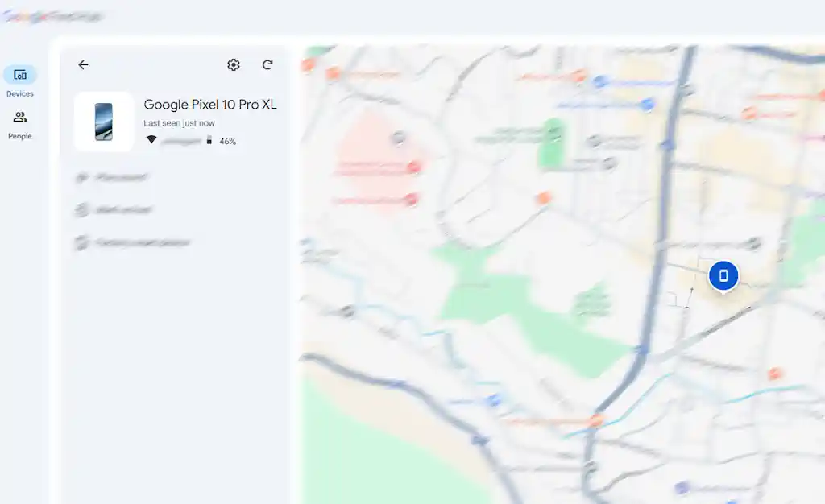The image size is (825, 504).
Task: Click the 46% battery percentage text
Action: point(228,141)
